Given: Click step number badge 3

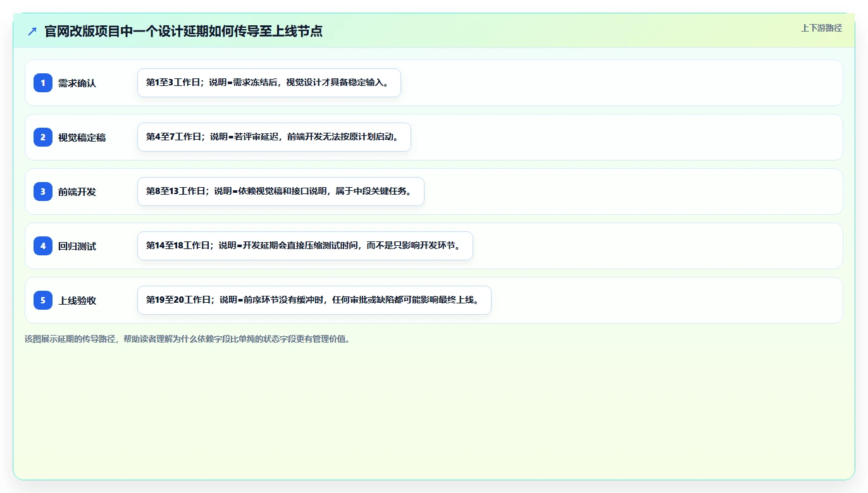Looking at the screenshot, I should [x=43, y=192].
